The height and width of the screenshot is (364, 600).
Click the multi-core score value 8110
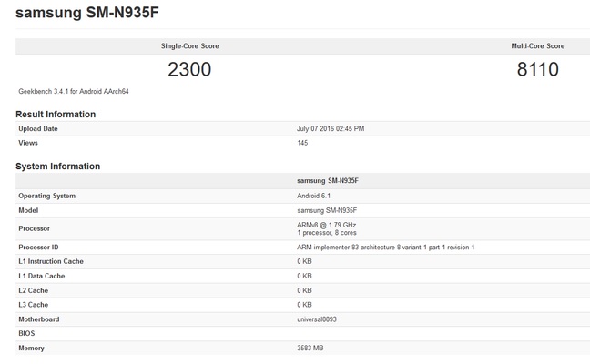537,69
